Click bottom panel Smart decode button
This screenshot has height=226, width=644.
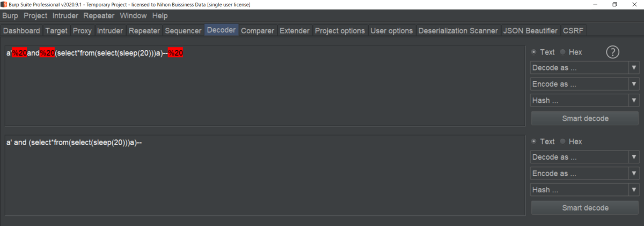click(x=585, y=208)
